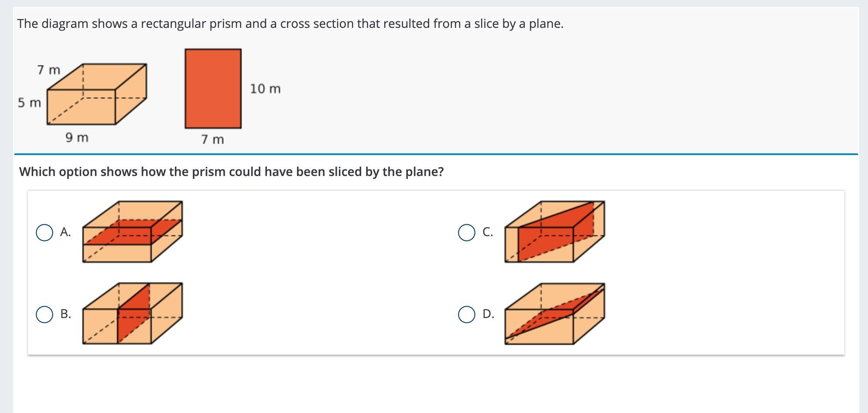Viewport: 868px width, 413px height.
Task: Click the orange rectangular prism diagram
Action: coord(97,94)
